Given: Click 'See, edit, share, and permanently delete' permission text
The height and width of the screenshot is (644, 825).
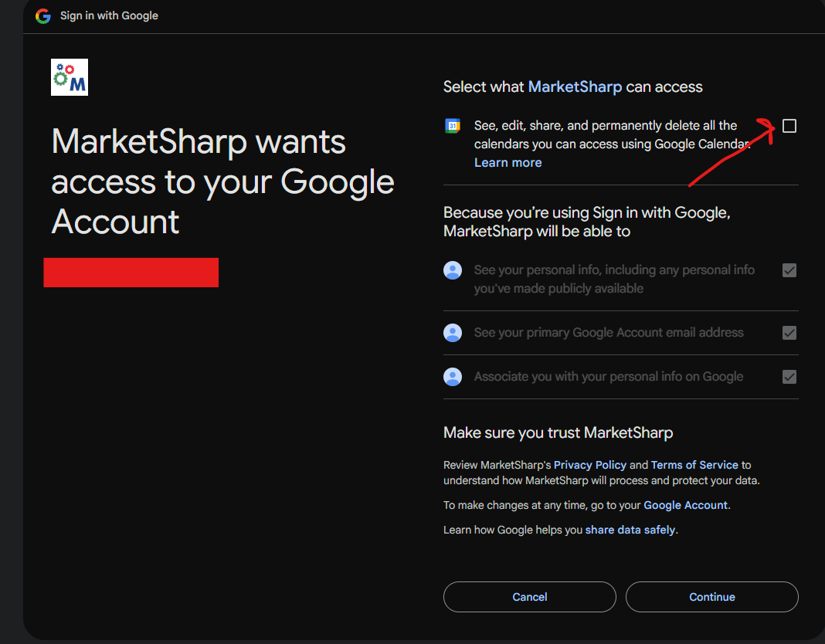Looking at the screenshot, I should [x=613, y=134].
